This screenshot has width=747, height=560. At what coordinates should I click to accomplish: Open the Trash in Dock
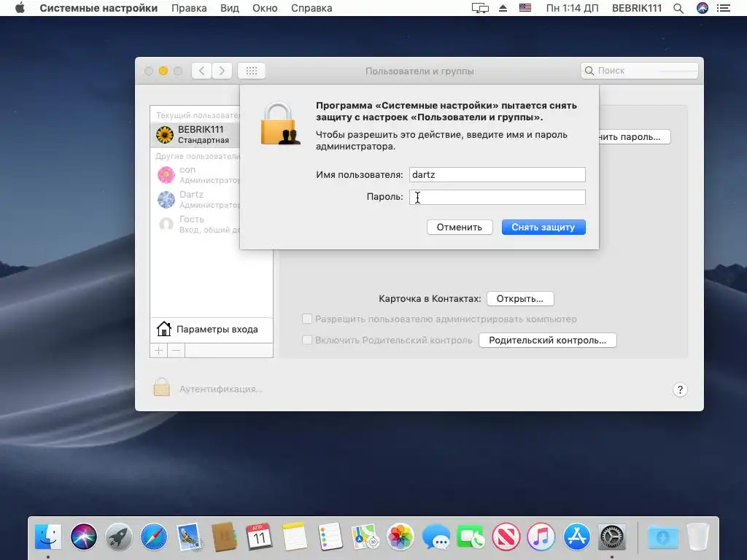pos(698,537)
